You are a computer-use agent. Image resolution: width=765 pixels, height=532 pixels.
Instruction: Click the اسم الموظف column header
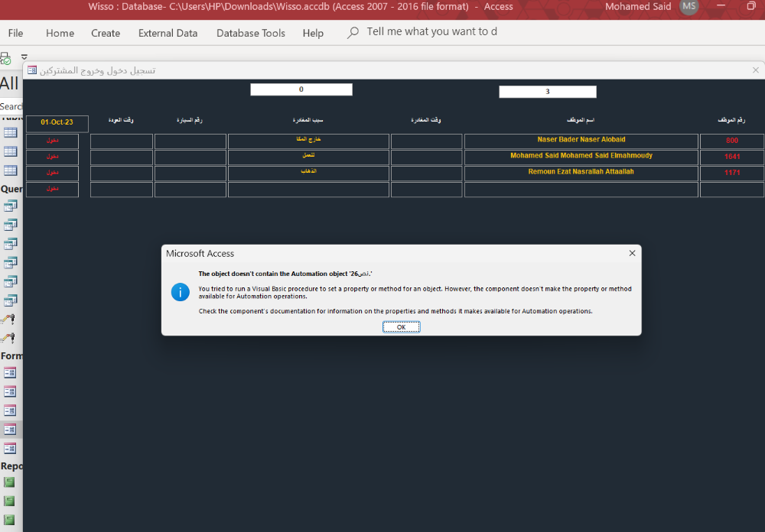pyautogui.click(x=581, y=120)
